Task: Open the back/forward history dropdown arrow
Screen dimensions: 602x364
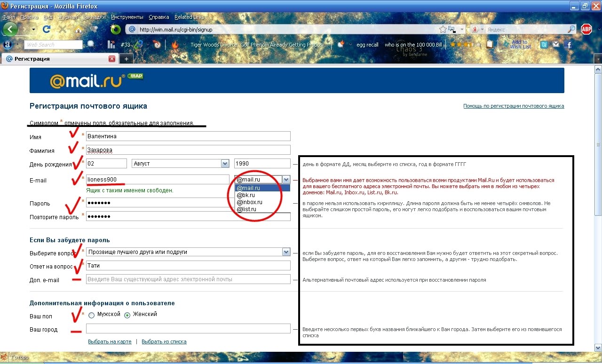Action: click(33, 29)
